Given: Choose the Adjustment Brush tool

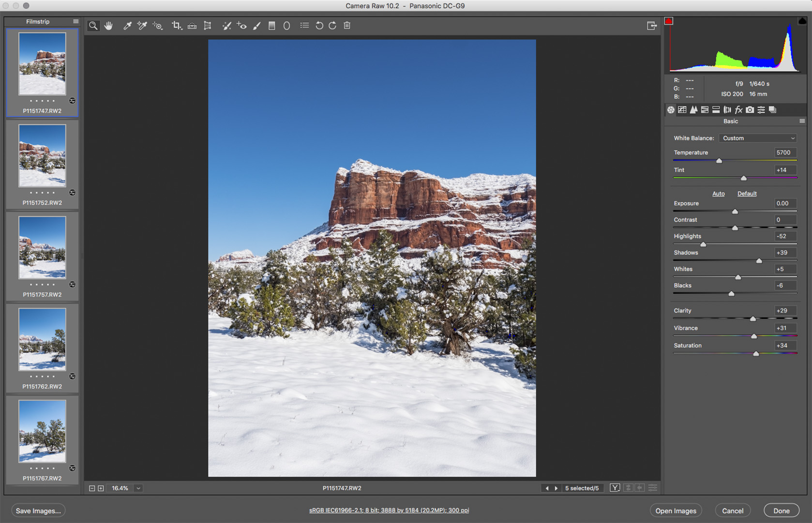Looking at the screenshot, I should pos(257,26).
